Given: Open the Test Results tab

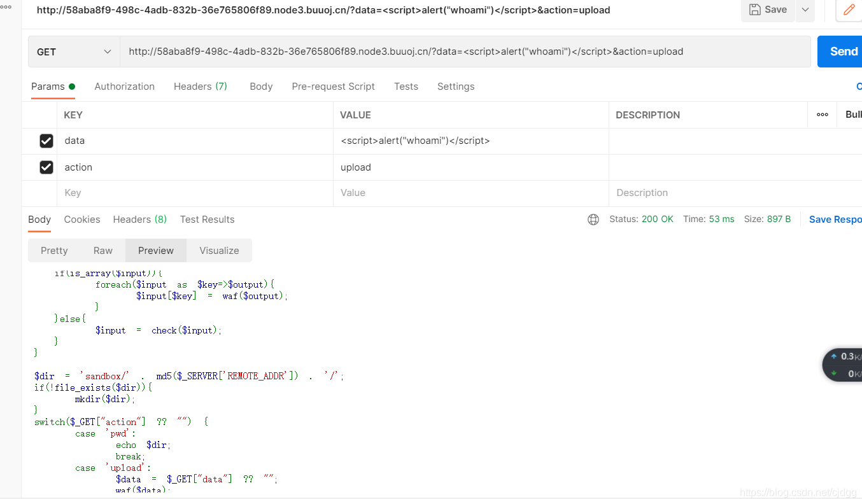Looking at the screenshot, I should pos(208,219).
